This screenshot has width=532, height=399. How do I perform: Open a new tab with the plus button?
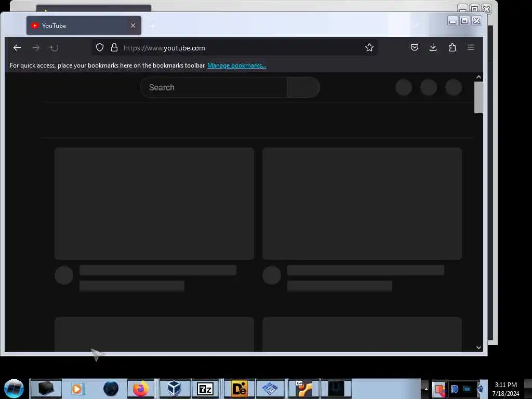coord(152,26)
